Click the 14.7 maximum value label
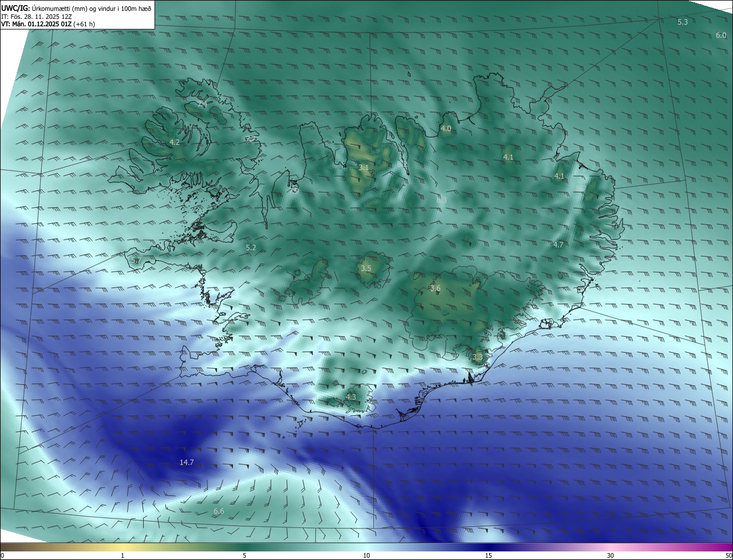Viewport: 733px width, 560px height. (187, 462)
